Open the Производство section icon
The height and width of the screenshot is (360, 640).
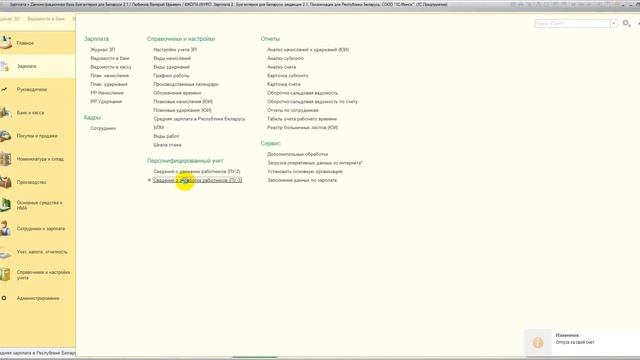(5, 182)
